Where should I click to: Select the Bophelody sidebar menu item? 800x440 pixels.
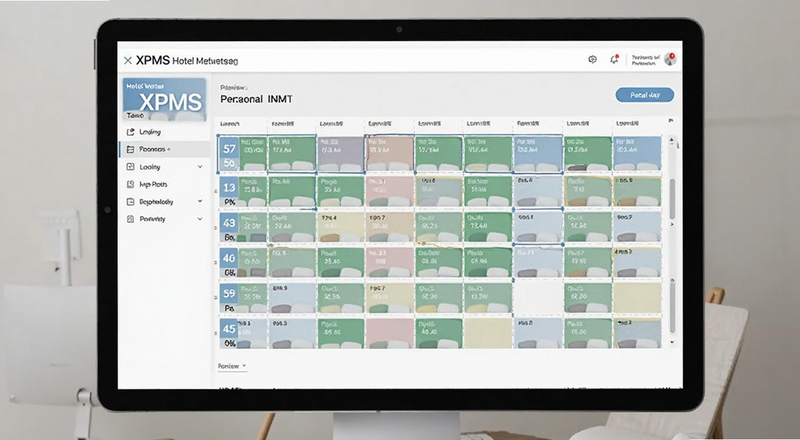[164, 202]
